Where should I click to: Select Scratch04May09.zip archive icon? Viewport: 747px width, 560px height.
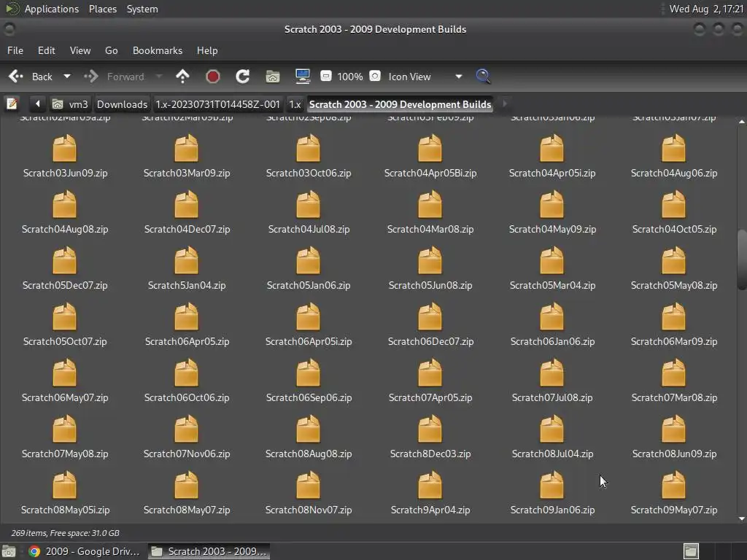point(551,205)
